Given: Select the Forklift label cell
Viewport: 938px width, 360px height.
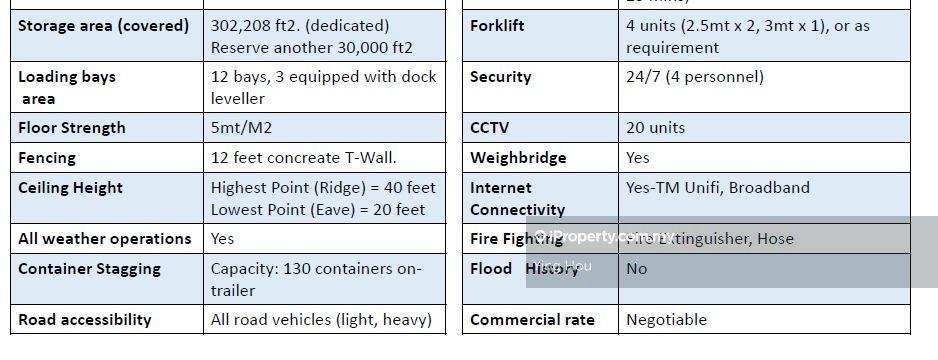Looking at the screenshot, I should [x=540, y=36].
